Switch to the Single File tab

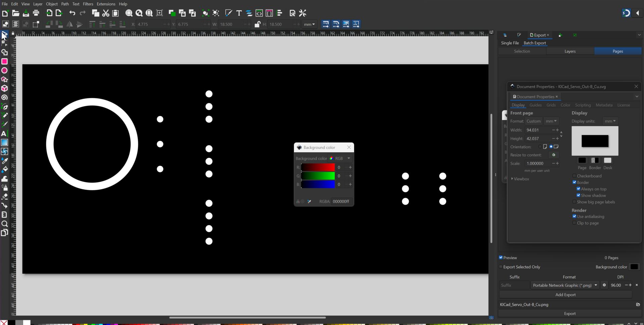tap(510, 43)
